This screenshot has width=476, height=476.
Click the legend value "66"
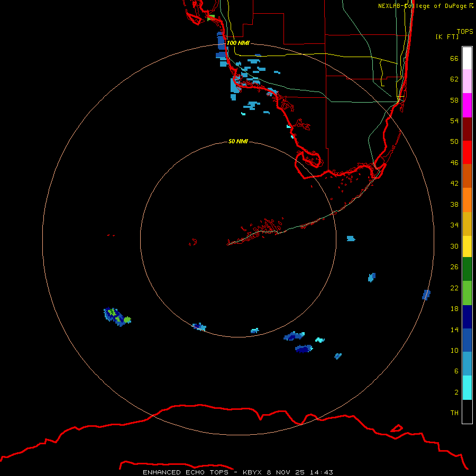coord(454,58)
